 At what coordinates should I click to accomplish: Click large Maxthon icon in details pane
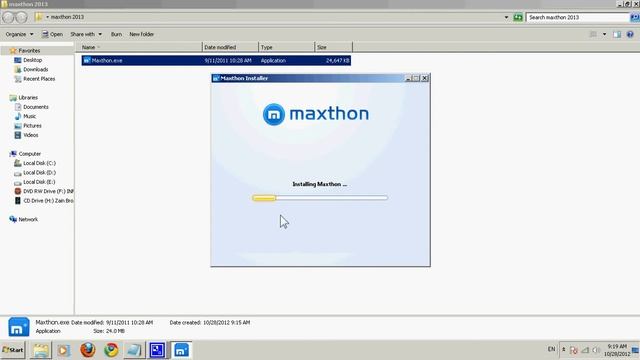pos(18,327)
